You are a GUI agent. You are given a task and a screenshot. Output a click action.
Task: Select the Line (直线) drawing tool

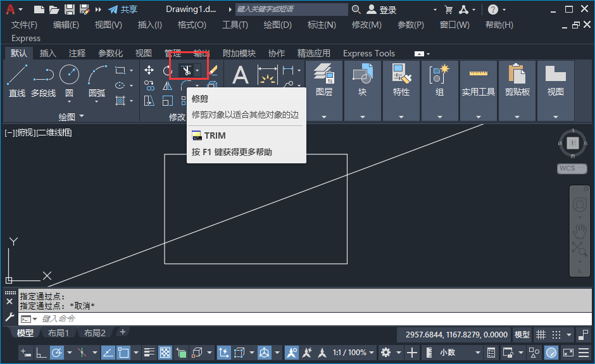click(17, 81)
